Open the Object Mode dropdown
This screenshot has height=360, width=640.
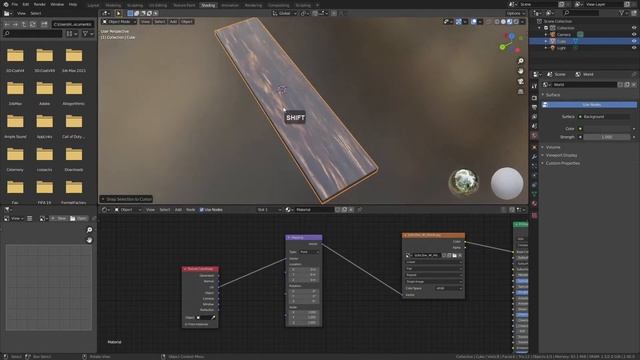click(x=119, y=22)
